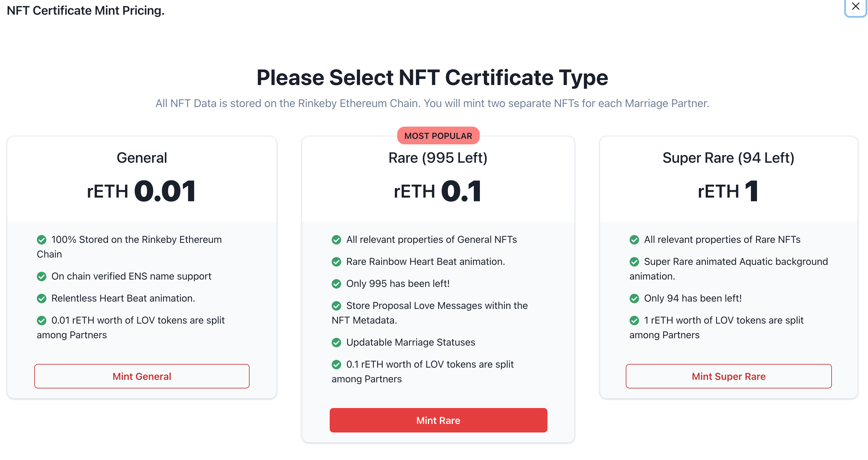
Task: Click check icon beside All relevant properties of Rare NFTs
Action: (x=634, y=239)
